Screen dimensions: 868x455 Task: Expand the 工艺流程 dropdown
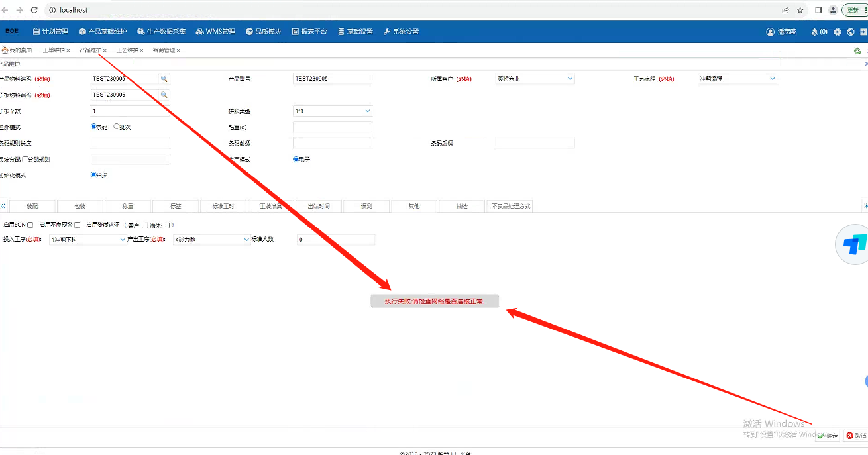pos(737,79)
